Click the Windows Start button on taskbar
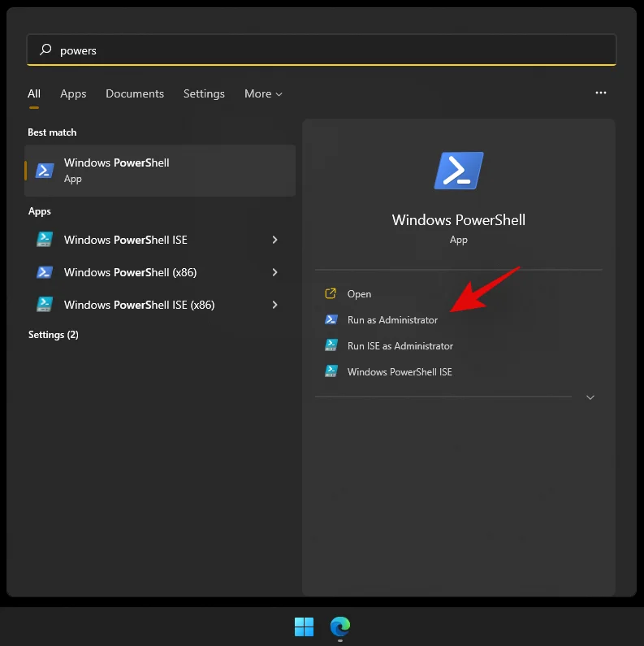 click(x=305, y=626)
